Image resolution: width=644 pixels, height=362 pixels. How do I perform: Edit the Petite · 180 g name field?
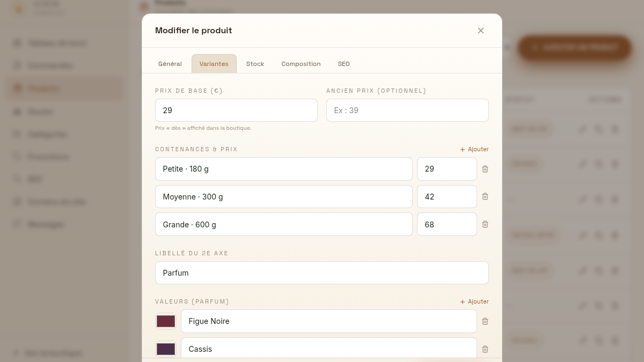tap(284, 169)
